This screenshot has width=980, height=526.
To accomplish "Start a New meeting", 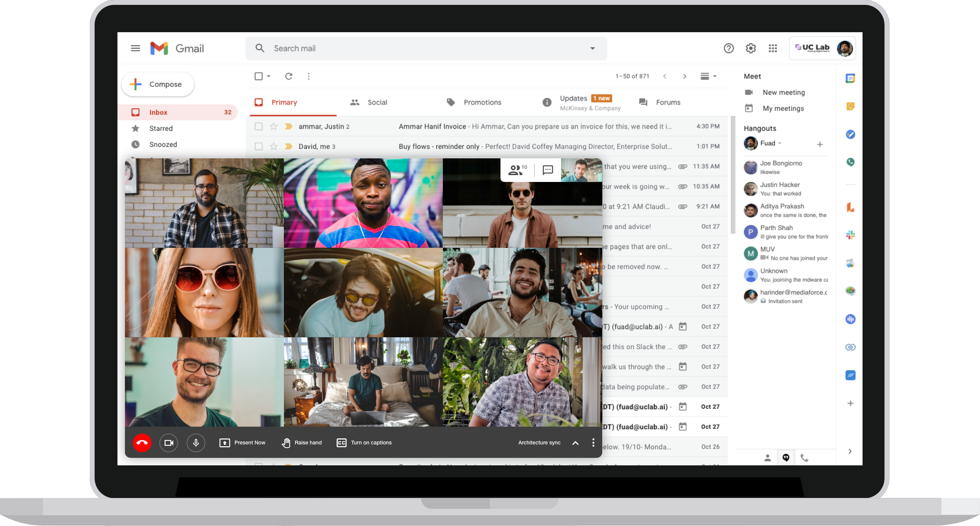I will click(x=775, y=92).
